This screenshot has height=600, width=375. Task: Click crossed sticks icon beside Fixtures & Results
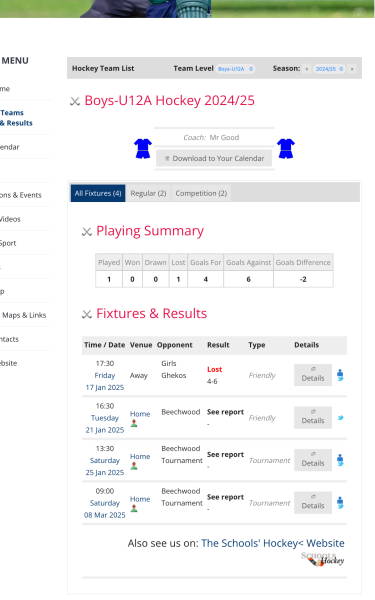87,314
